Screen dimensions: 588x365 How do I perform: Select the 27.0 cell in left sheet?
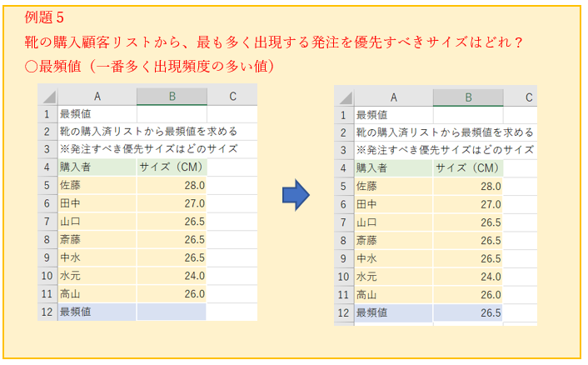[172, 203]
